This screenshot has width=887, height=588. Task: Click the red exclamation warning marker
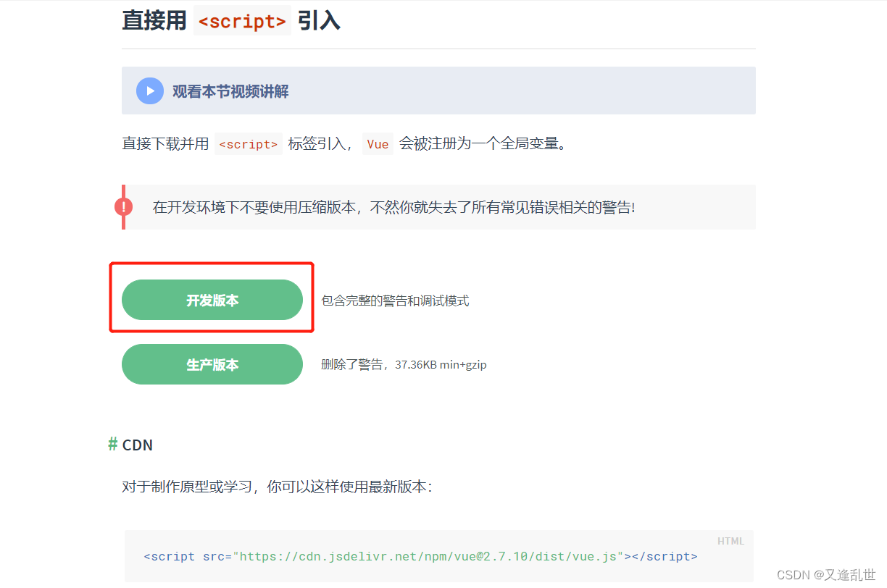click(x=123, y=206)
